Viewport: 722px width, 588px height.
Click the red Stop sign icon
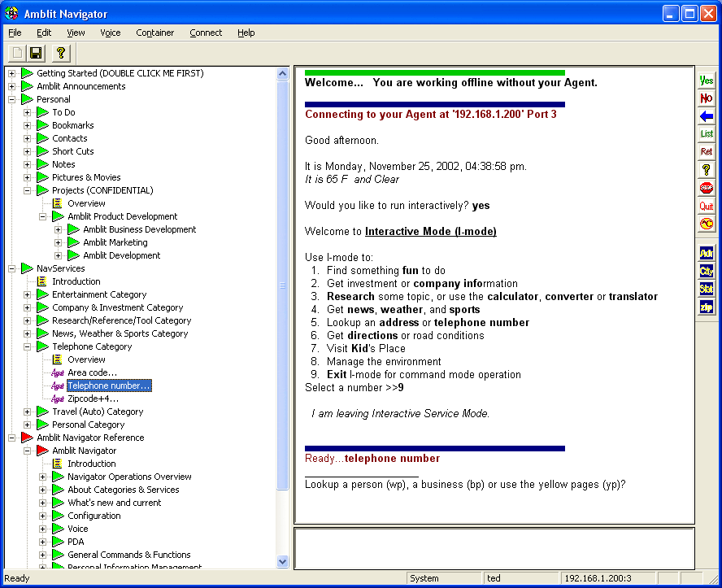point(707,188)
